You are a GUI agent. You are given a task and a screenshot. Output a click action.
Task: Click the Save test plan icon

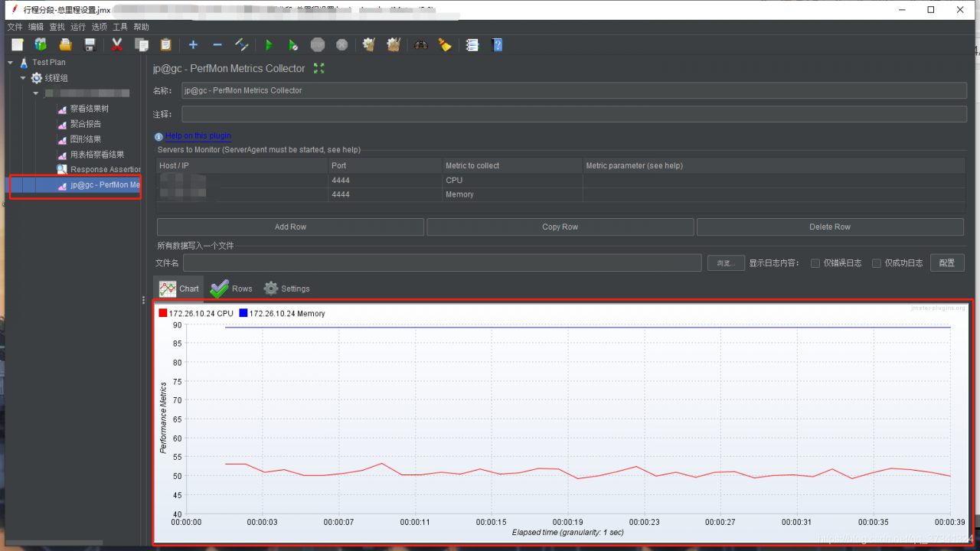tap(90, 45)
